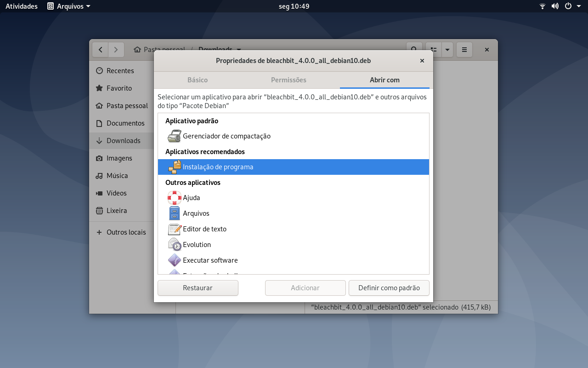Go back with the left arrow button
The height and width of the screenshot is (368, 588).
tap(100, 50)
